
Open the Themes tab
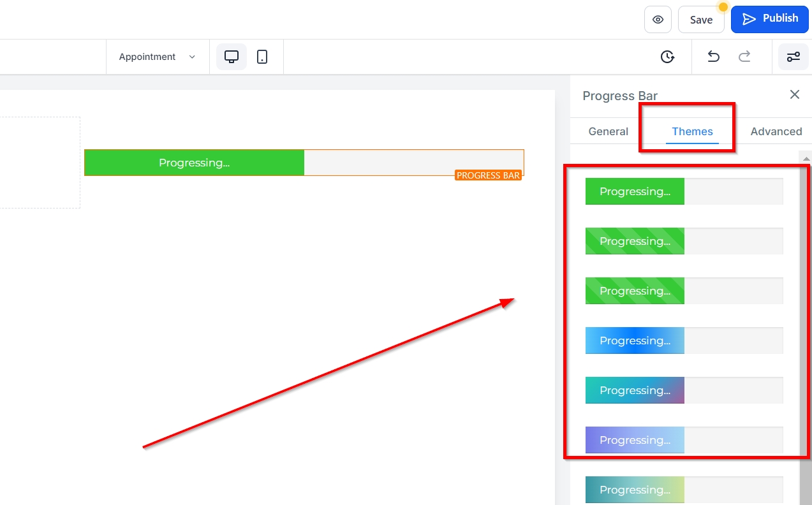click(692, 131)
